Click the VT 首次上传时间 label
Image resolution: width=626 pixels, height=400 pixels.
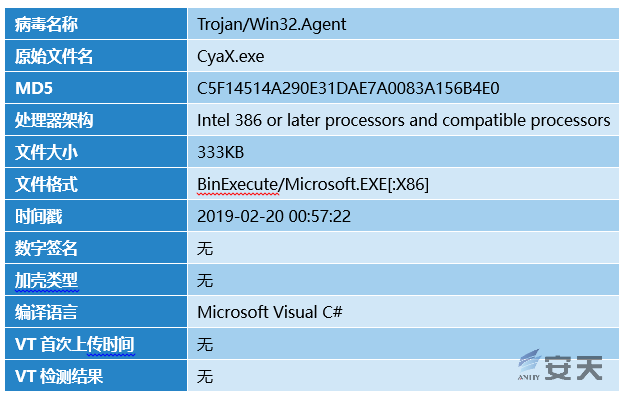pyautogui.click(x=75, y=345)
